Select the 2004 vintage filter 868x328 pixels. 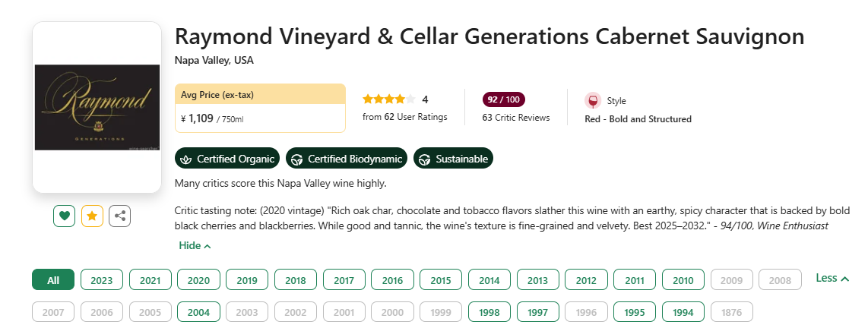(x=198, y=312)
